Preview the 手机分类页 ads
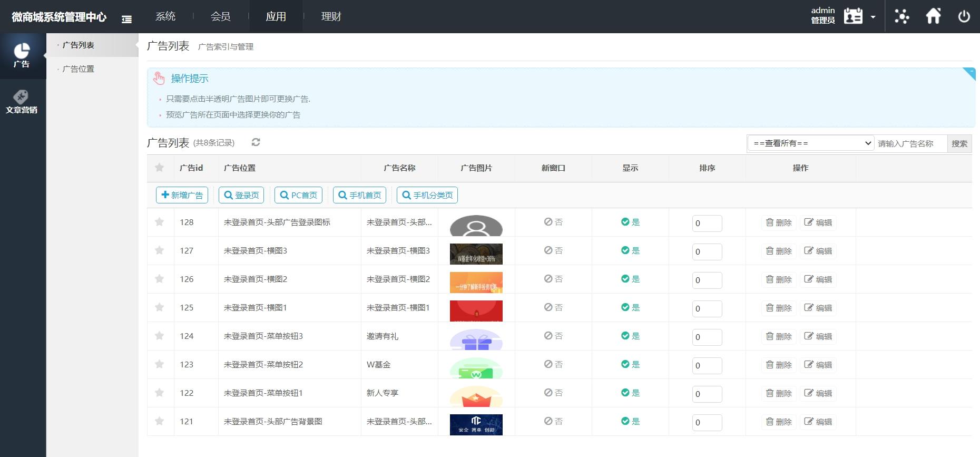980x457 pixels. [x=427, y=195]
